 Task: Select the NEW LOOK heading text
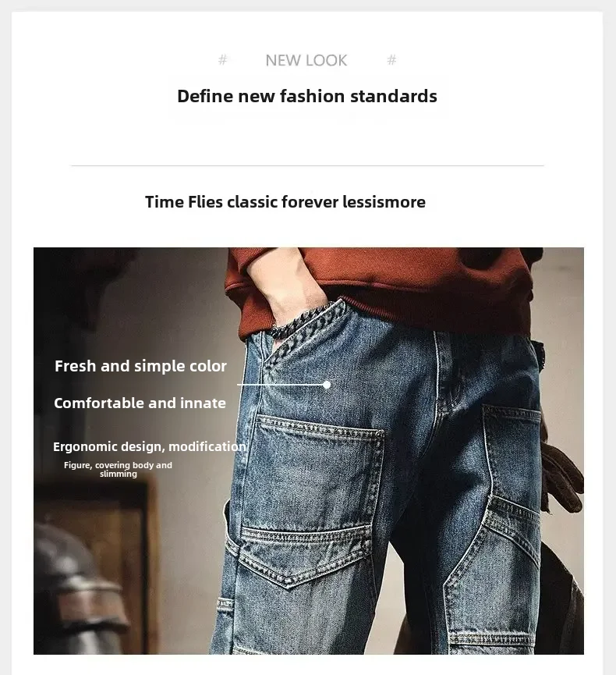[306, 60]
